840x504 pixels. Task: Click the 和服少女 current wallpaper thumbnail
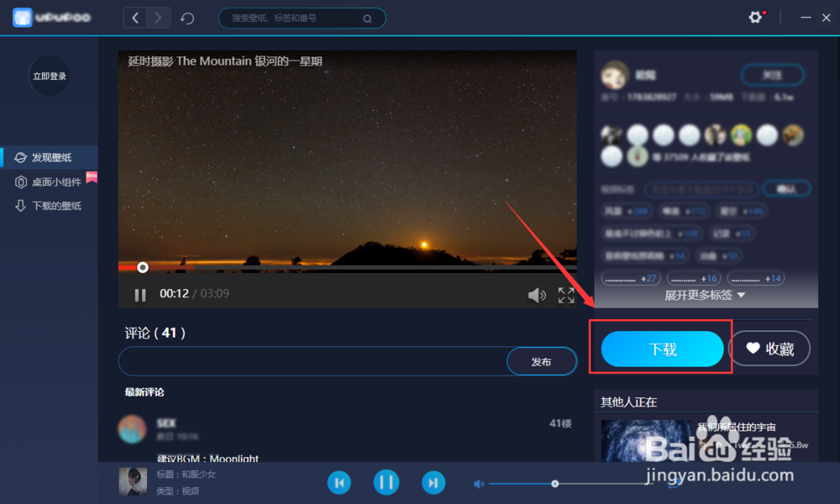(133, 481)
